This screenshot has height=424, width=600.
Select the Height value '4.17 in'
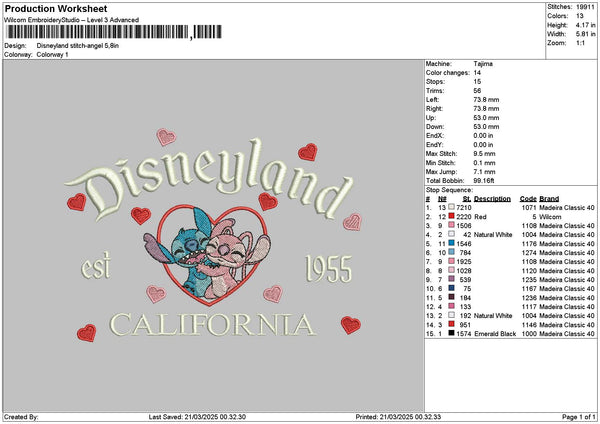pyautogui.click(x=586, y=25)
